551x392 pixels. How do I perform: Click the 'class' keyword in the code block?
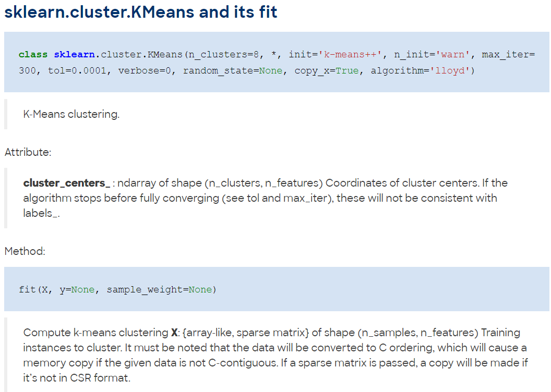33,55
